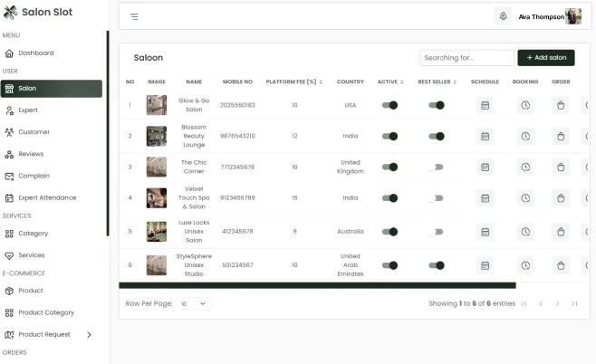596x364 pixels.
Task: Open orders bag for Blossom Beauty Lounge
Action: (561, 136)
